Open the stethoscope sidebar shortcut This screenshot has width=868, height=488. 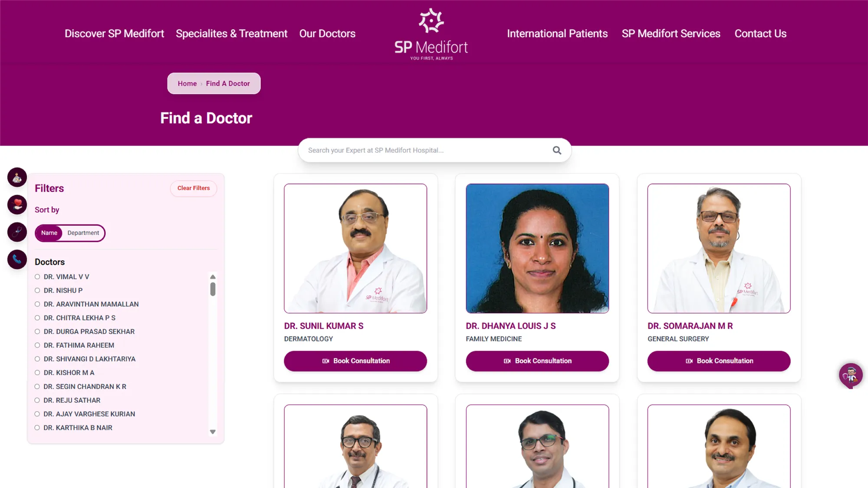pyautogui.click(x=17, y=232)
